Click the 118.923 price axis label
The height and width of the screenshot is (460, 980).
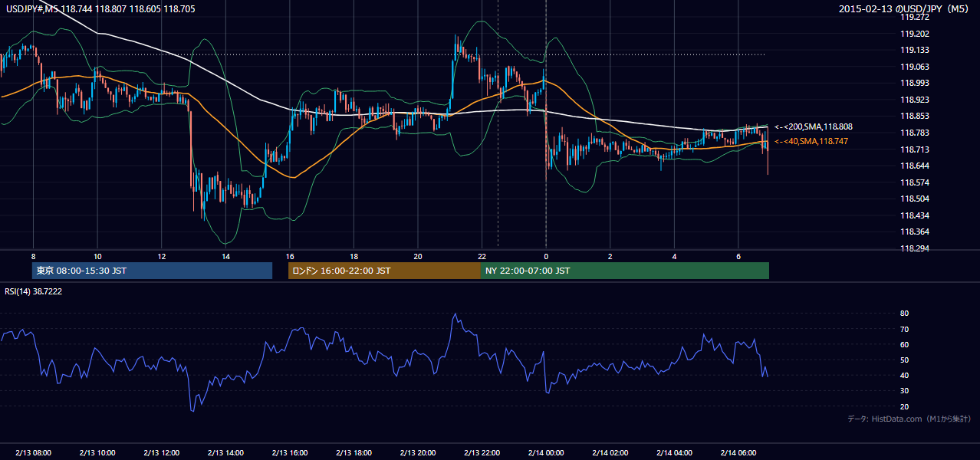(x=915, y=100)
